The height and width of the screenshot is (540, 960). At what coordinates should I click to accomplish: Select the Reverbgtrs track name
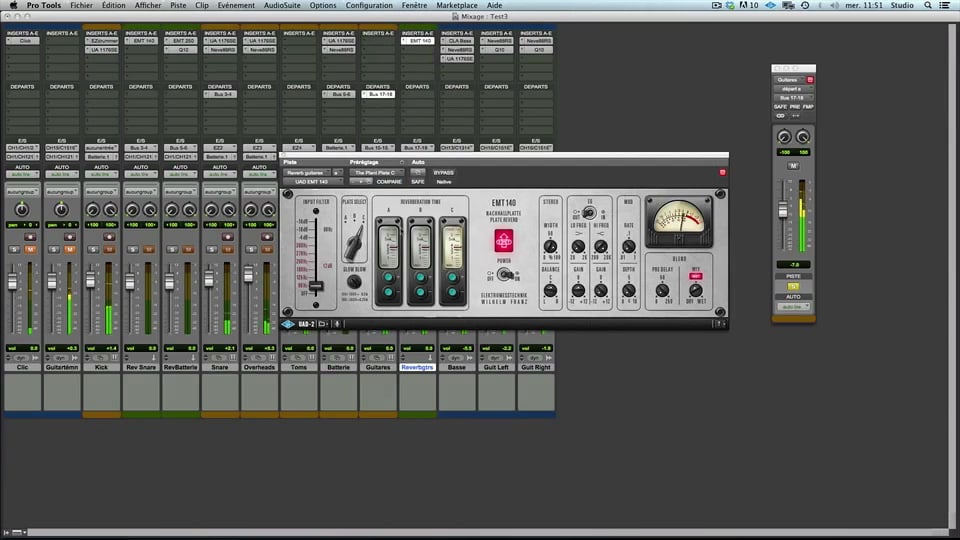pos(417,367)
